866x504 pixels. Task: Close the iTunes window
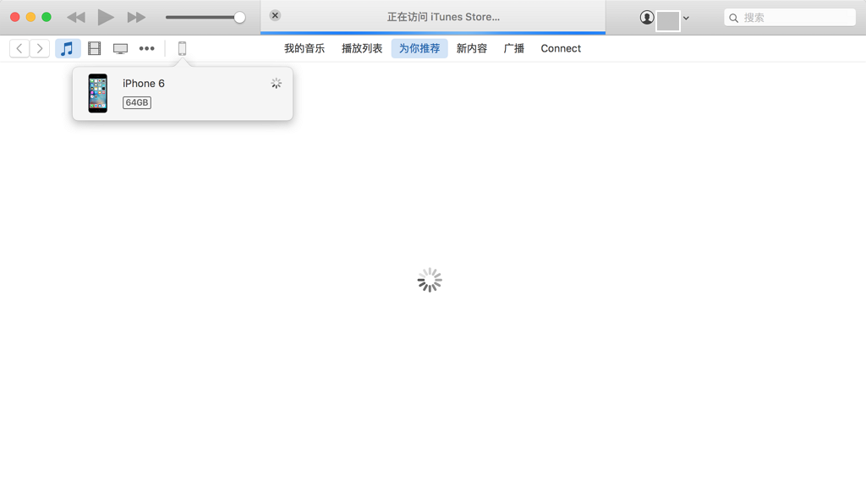[15, 17]
